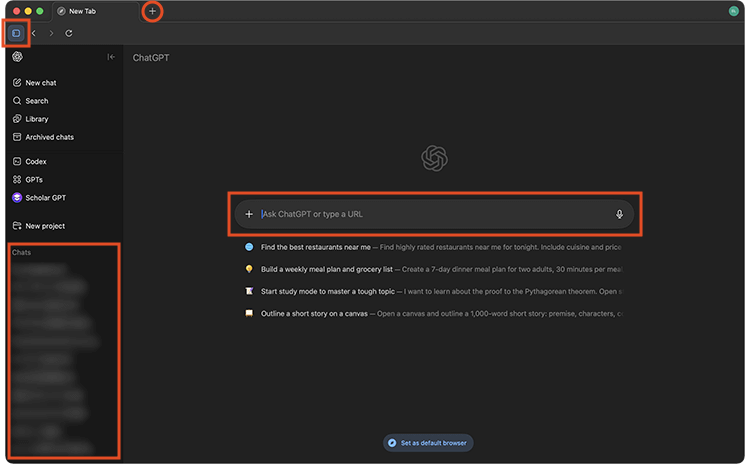
Task: Open the Library section
Action: pyautogui.click(x=36, y=119)
